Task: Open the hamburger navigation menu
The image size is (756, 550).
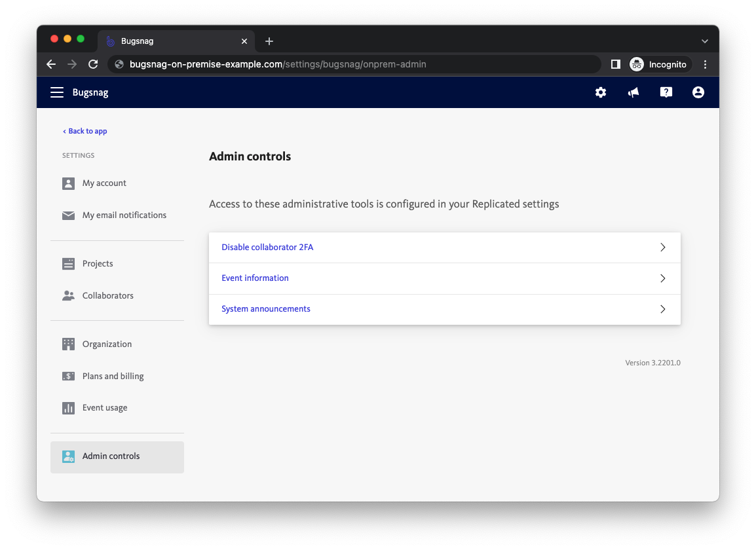Action: (x=57, y=92)
